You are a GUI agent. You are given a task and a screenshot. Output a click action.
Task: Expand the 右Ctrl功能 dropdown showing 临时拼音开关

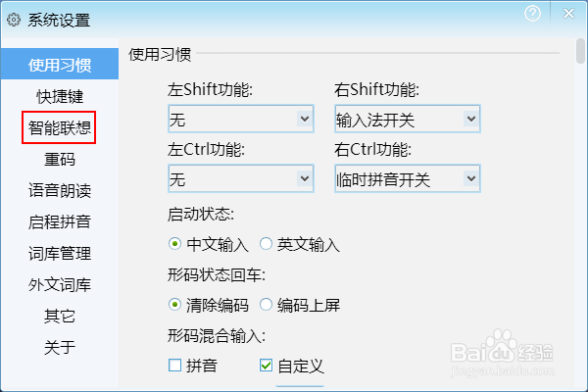tap(408, 178)
